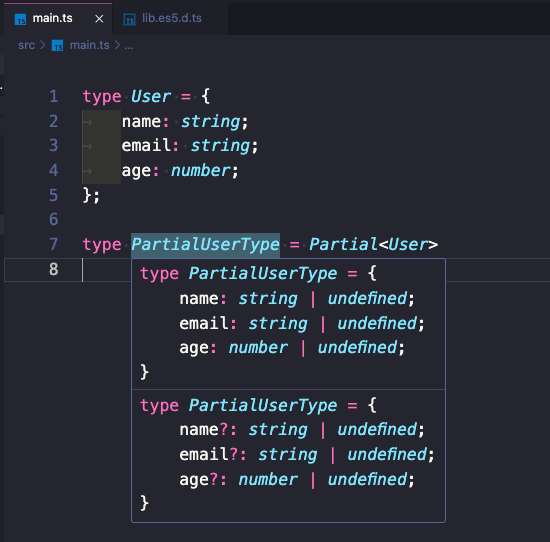The image size is (550, 542).
Task: Close the main.ts tab
Action: (x=99, y=19)
